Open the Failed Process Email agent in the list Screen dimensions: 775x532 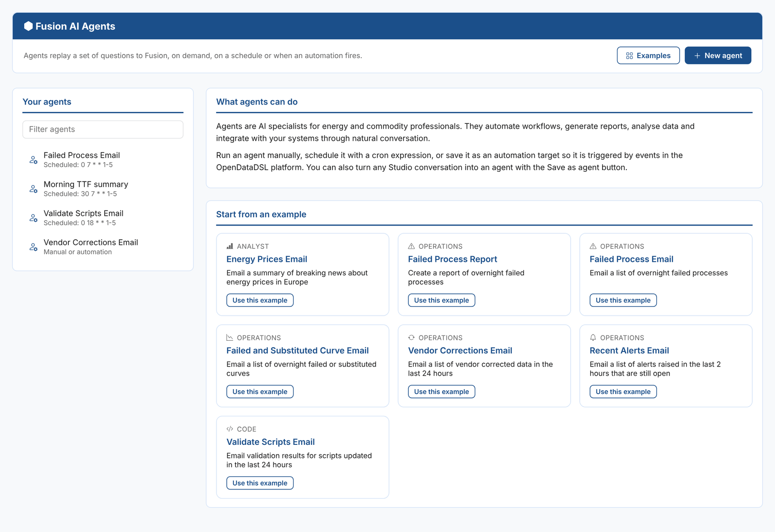[103, 160]
